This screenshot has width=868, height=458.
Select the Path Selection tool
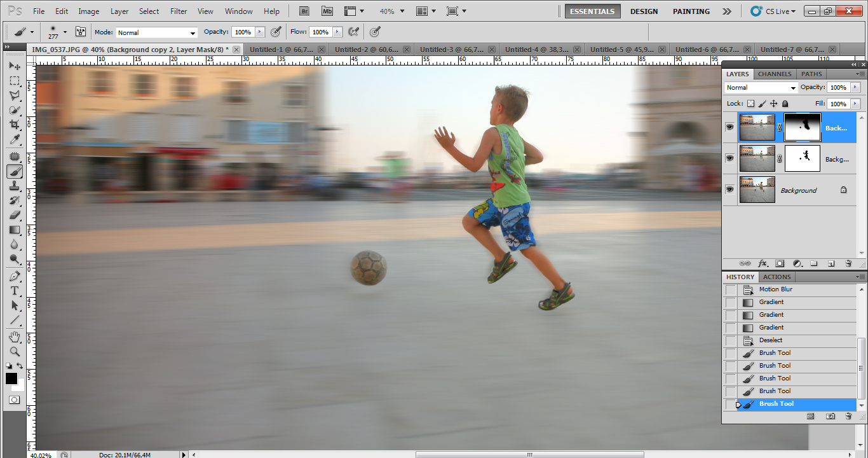point(14,305)
